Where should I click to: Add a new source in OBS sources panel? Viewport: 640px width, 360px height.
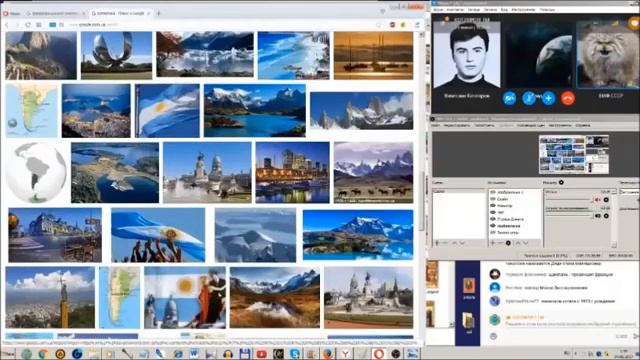493,243
